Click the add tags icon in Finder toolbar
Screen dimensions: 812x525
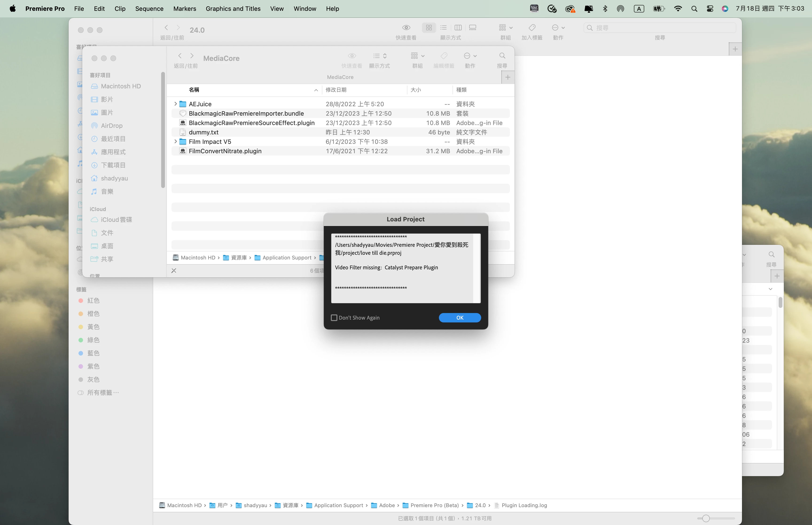(531, 28)
